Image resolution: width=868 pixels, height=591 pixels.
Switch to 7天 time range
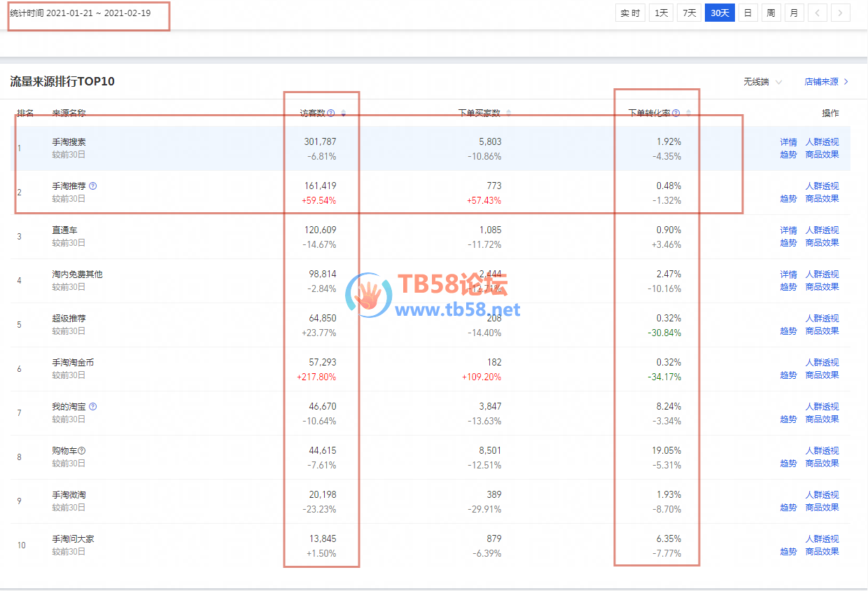click(689, 13)
